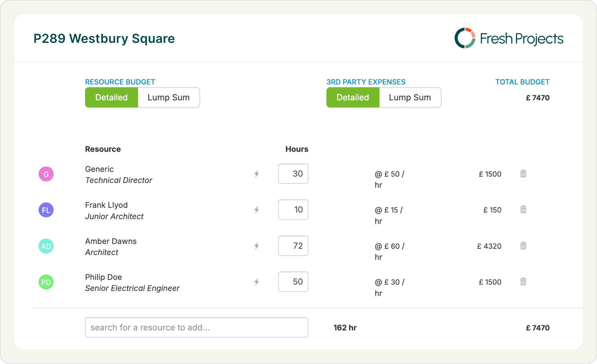Click the Fresh Projects logo
597x364 pixels.
pos(509,38)
